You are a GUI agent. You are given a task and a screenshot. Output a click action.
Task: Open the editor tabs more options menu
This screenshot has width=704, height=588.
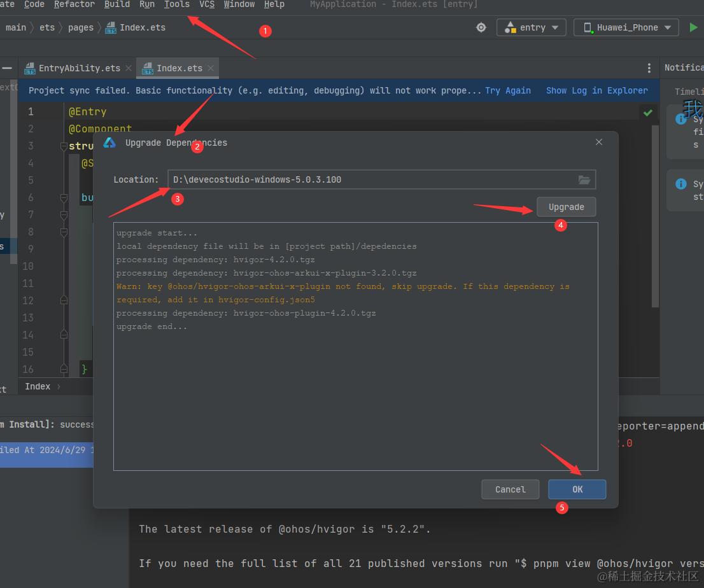point(649,68)
